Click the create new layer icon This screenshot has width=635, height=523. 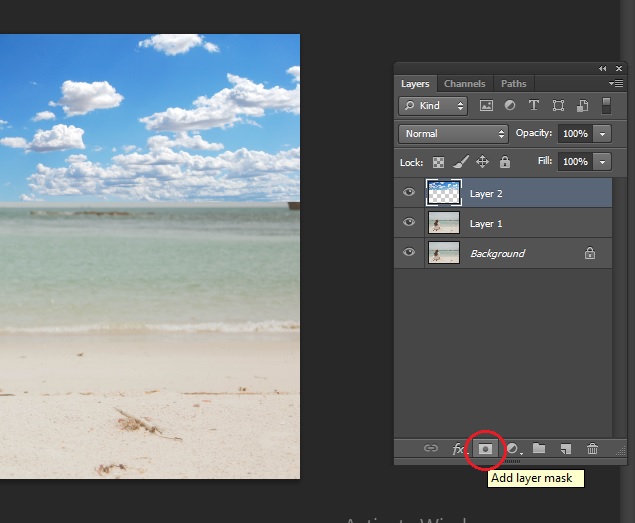pyautogui.click(x=565, y=449)
